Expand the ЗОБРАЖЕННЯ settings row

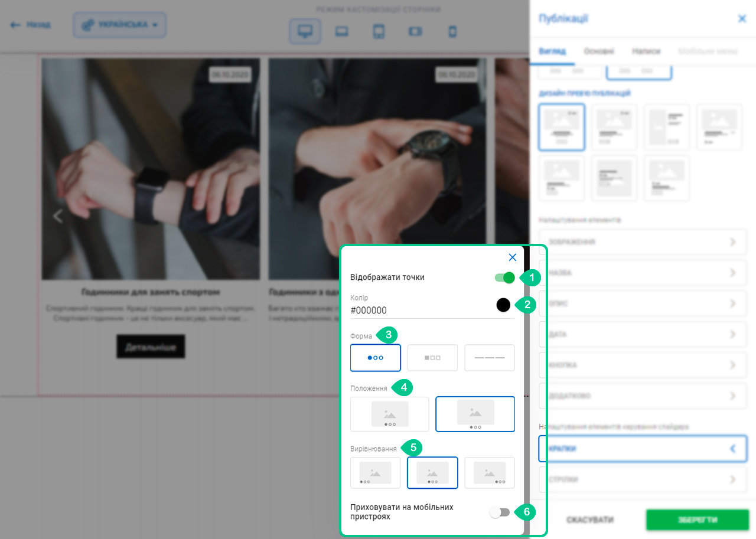pos(643,242)
